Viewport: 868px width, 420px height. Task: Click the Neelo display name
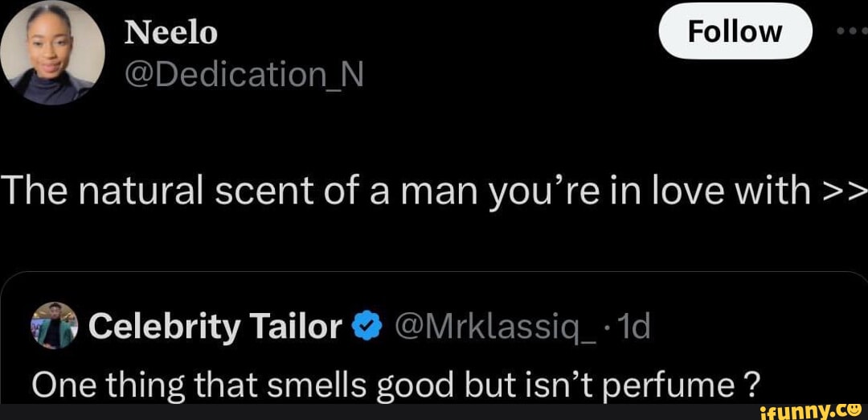pyautogui.click(x=171, y=32)
